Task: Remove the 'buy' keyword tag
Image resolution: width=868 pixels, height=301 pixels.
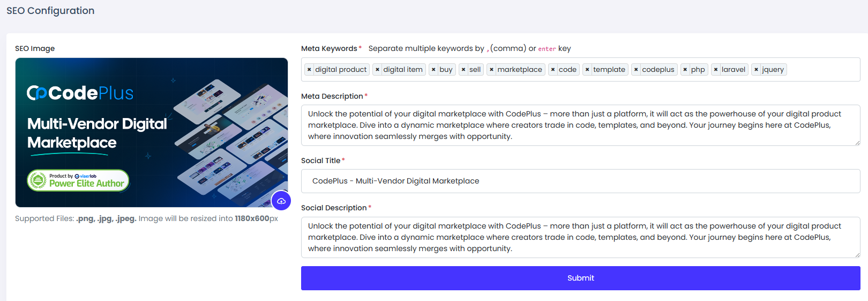Action: [x=433, y=70]
